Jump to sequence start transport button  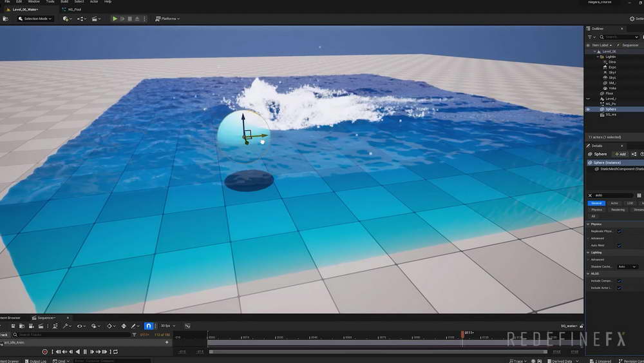(52, 352)
